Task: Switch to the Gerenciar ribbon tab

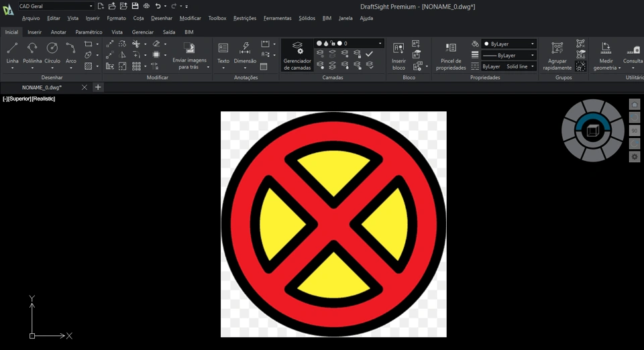Action: click(x=142, y=32)
